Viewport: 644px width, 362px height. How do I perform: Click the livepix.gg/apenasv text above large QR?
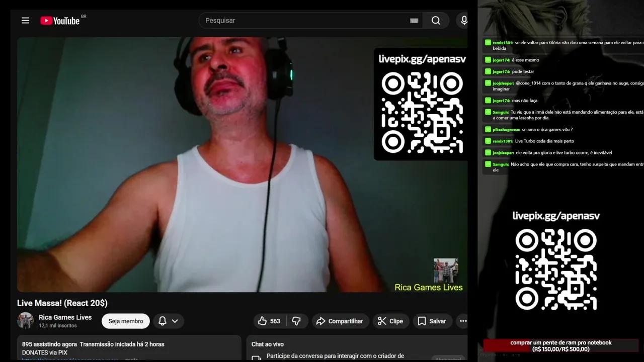[x=556, y=216]
